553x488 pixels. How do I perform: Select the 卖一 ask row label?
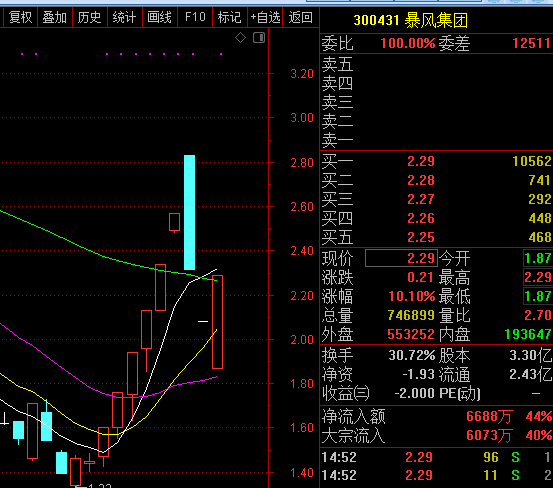click(337, 140)
